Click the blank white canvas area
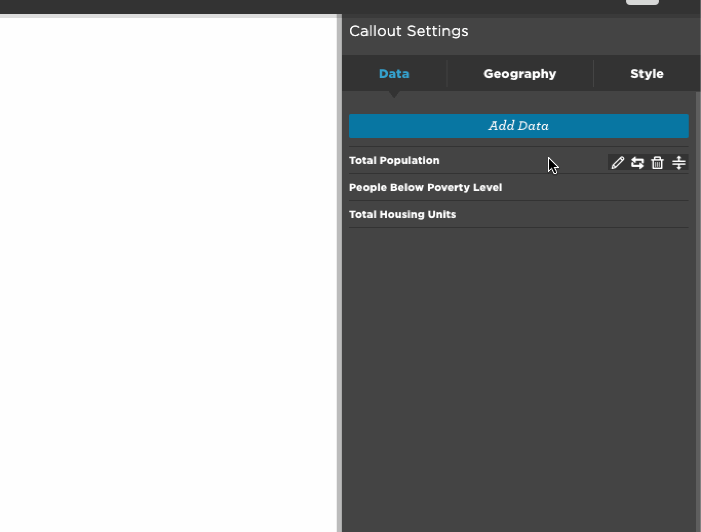701x532 pixels. coord(168,275)
